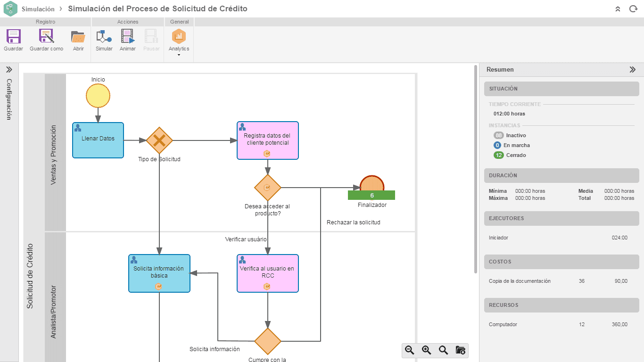Select the Tipo de Solicitud gateway

click(x=159, y=140)
